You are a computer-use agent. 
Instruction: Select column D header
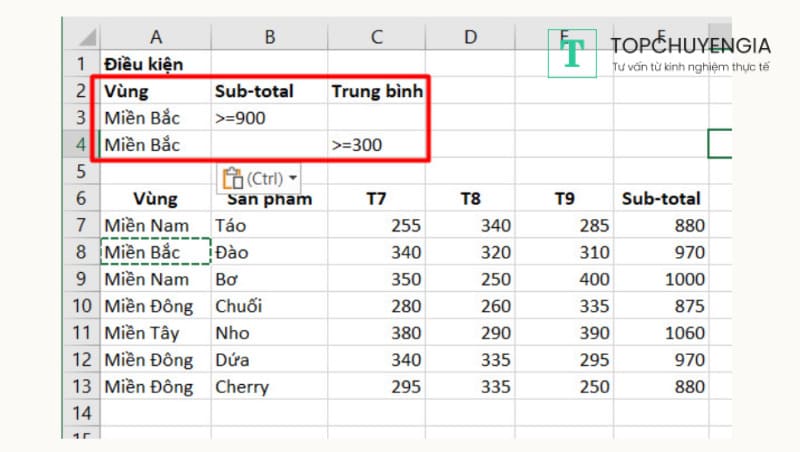[x=470, y=37]
